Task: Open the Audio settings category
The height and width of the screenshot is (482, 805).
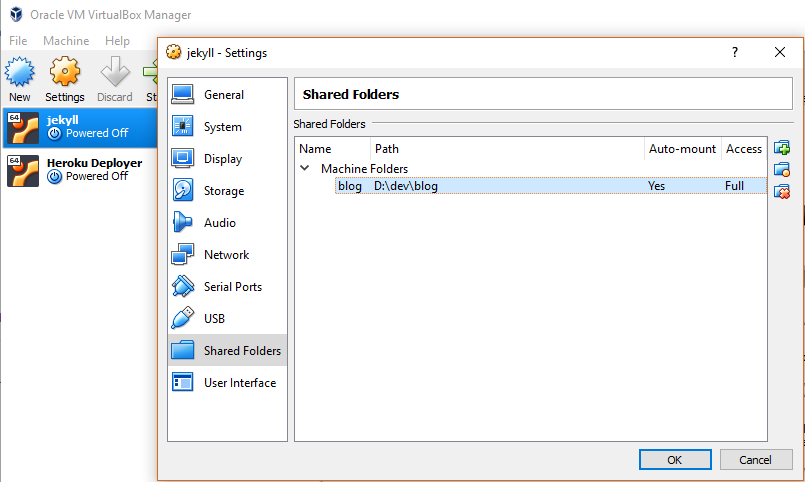Action: click(x=227, y=223)
